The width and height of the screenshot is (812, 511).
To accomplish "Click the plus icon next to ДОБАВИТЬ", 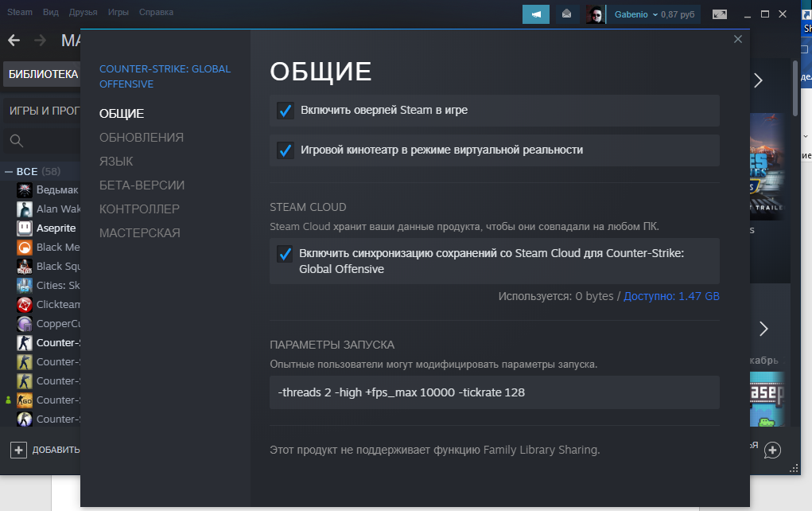I will point(18,450).
